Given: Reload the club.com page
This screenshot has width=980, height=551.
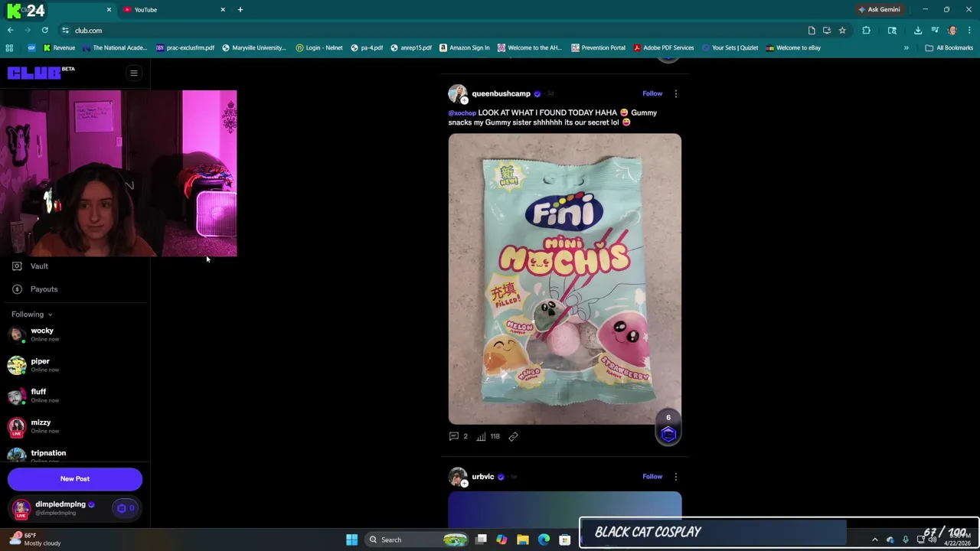Looking at the screenshot, I should (44, 31).
